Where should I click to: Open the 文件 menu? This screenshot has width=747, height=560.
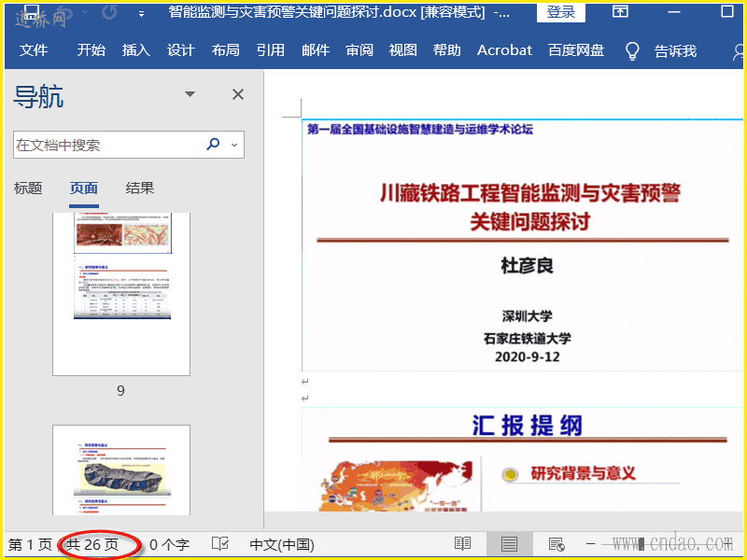click(x=34, y=50)
